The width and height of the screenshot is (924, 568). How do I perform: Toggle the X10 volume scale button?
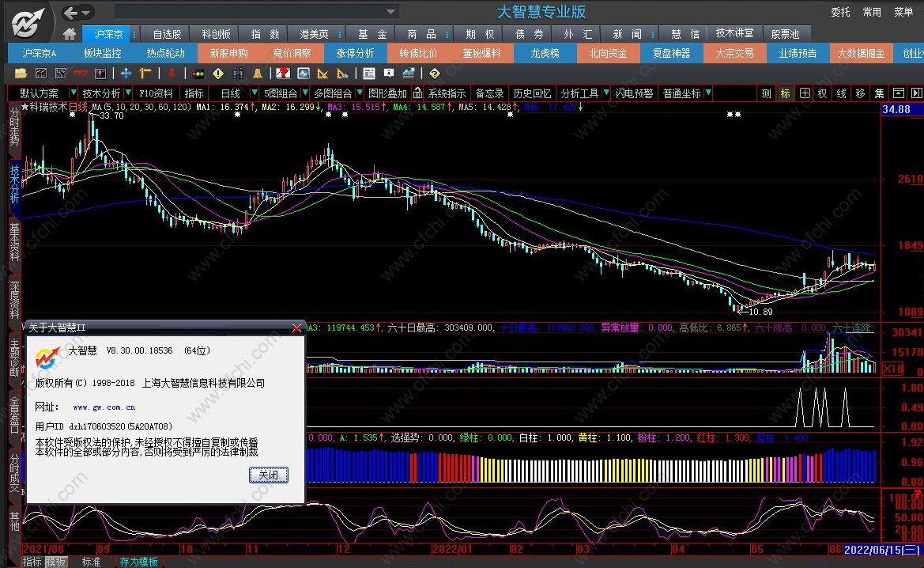(892, 369)
